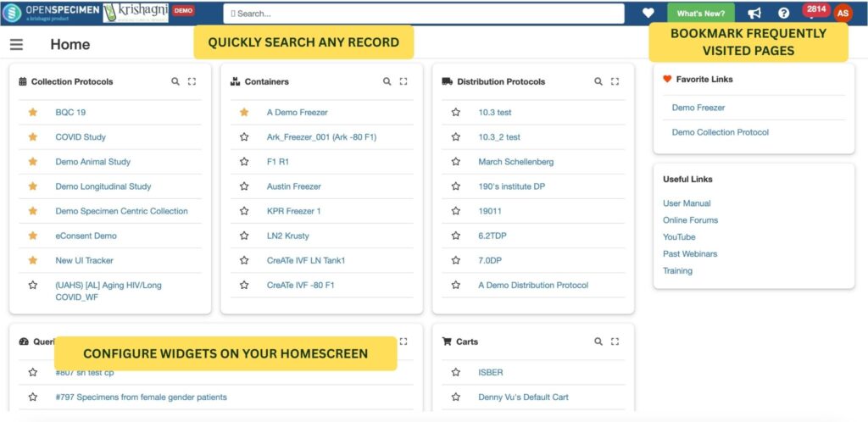Expand Distribution Protocols widget to fullscreen
Viewport: 868px width, 422px height.
(615, 81)
